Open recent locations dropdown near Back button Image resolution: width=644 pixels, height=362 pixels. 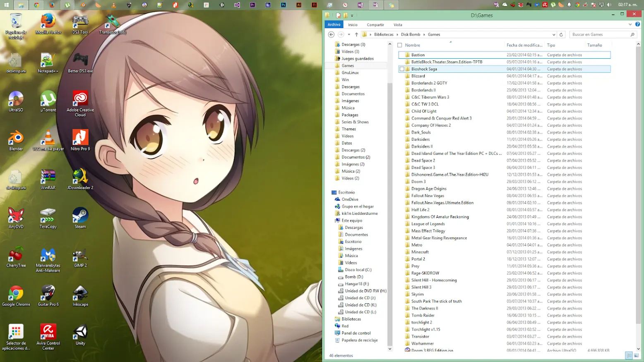[349, 35]
